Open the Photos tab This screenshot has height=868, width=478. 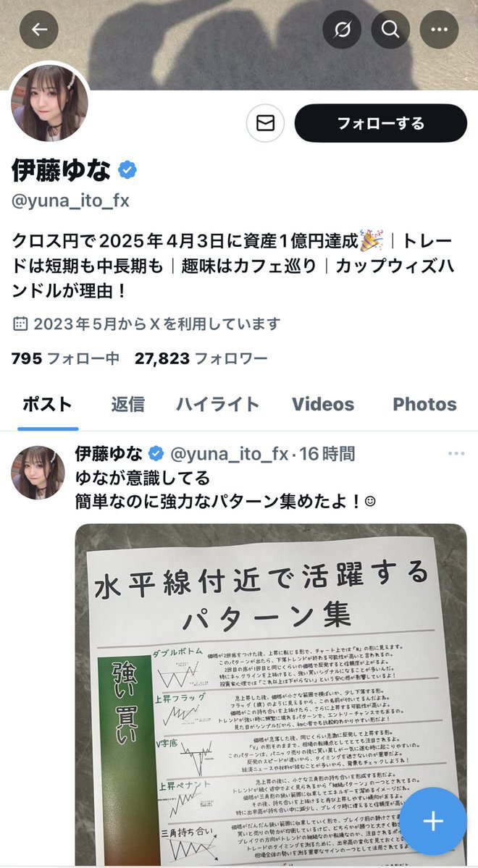pyautogui.click(x=425, y=404)
